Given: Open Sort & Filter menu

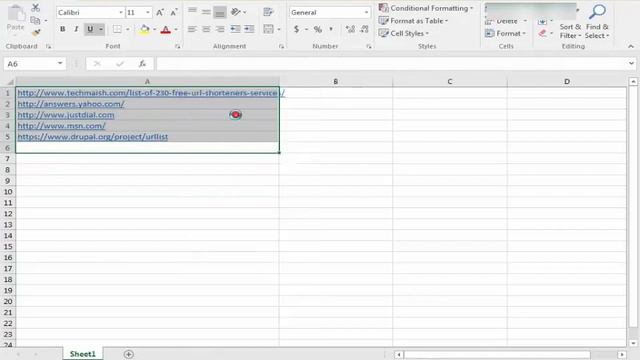Looking at the screenshot, I should click(570, 31).
